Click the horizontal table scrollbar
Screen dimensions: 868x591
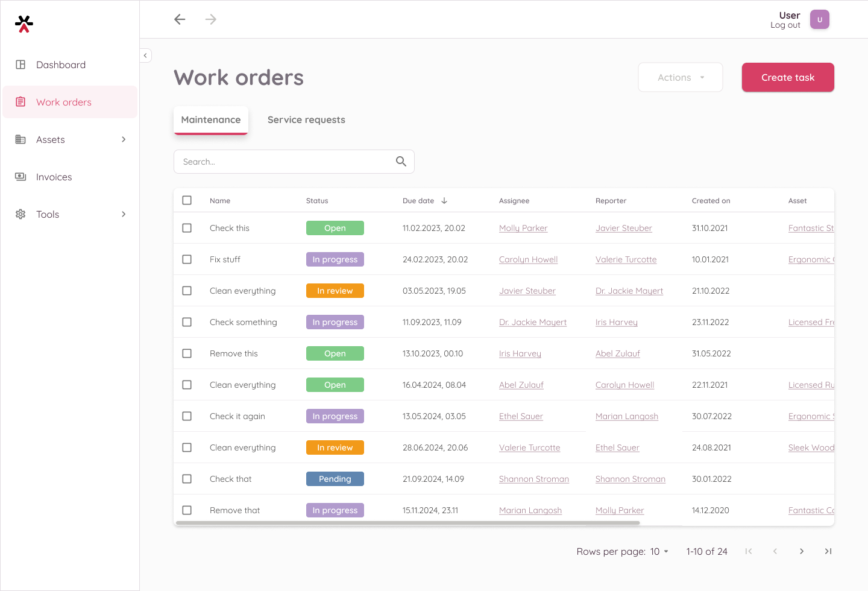(407, 523)
